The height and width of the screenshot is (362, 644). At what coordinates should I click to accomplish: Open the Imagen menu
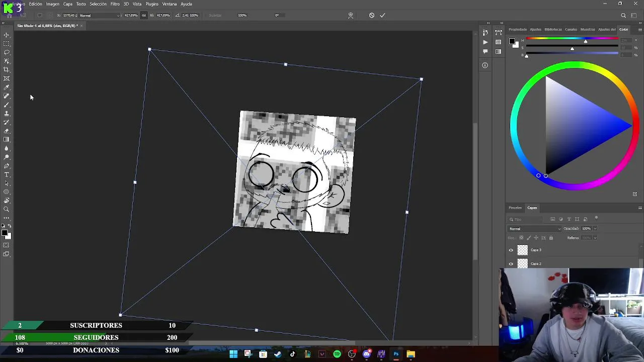(x=53, y=4)
